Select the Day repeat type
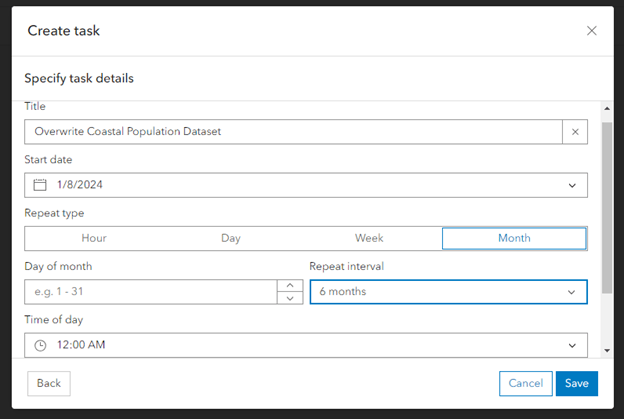624x419 pixels. tap(231, 238)
